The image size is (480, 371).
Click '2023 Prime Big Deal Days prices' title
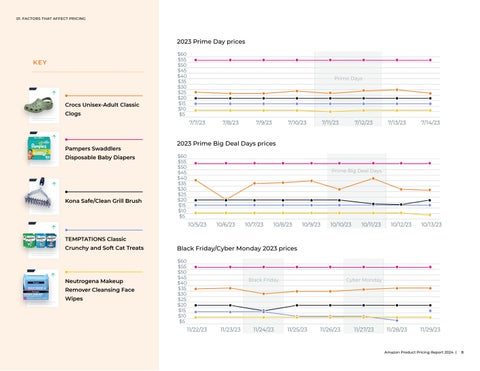tap(226, 144)
